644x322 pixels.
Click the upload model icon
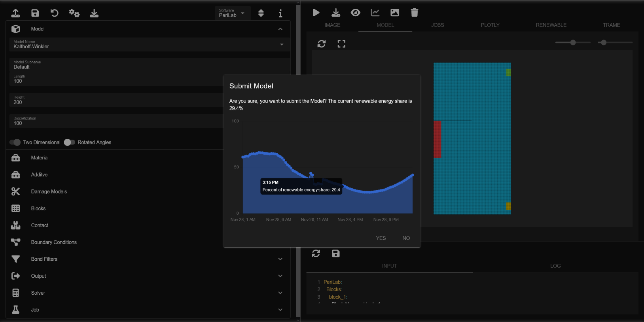tap(15, 13)
